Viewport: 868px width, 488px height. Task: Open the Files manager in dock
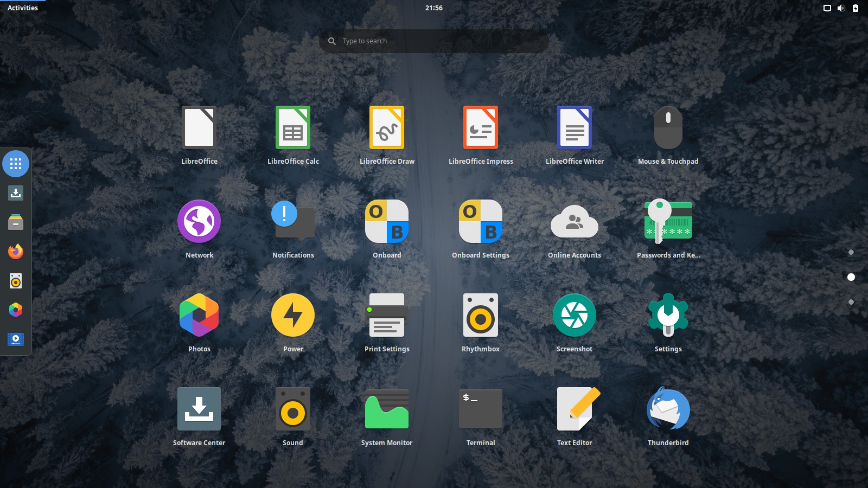16,222
